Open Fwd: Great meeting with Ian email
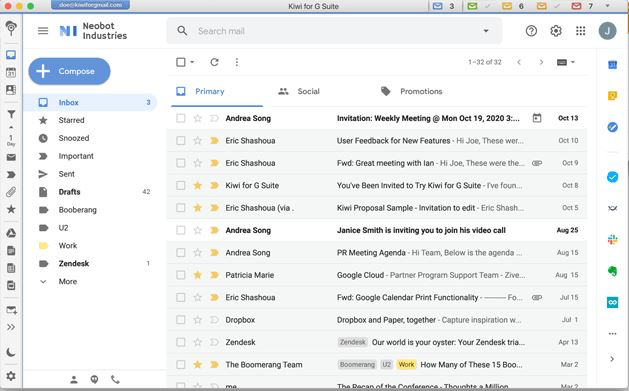Screen dimensions: 629x391 coord(377,163)
